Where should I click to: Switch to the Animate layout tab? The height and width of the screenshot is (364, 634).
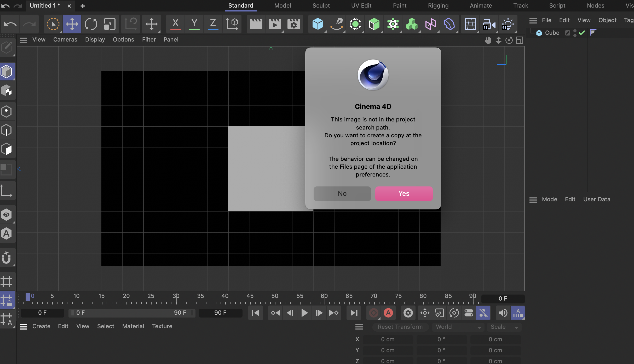coord(481,5)
